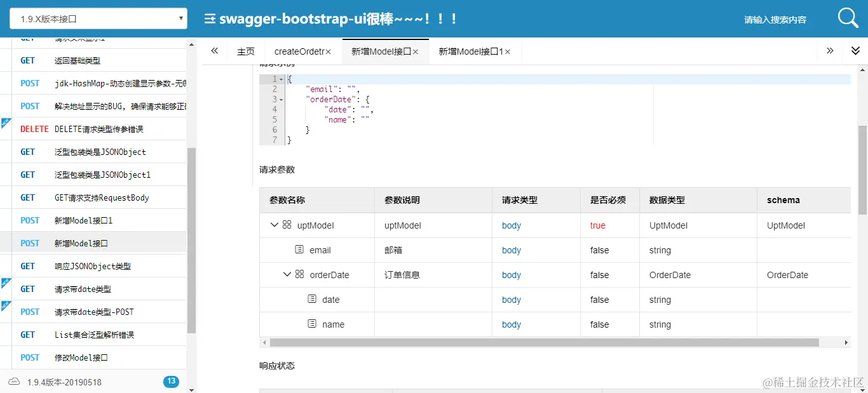868x393 pixels.
Task: Click the horizontal scrollbar thumb under parameters table
Action: pos(545,342)
